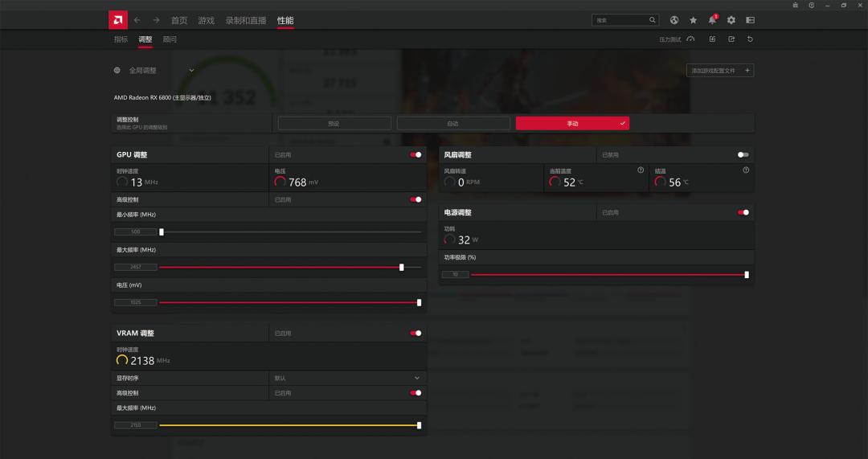
Task: Click the bug report icon in title bar
Action: pos(795,5)
